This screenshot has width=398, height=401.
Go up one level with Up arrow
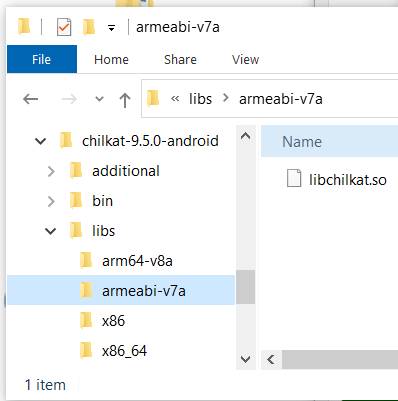coord(125,100)
